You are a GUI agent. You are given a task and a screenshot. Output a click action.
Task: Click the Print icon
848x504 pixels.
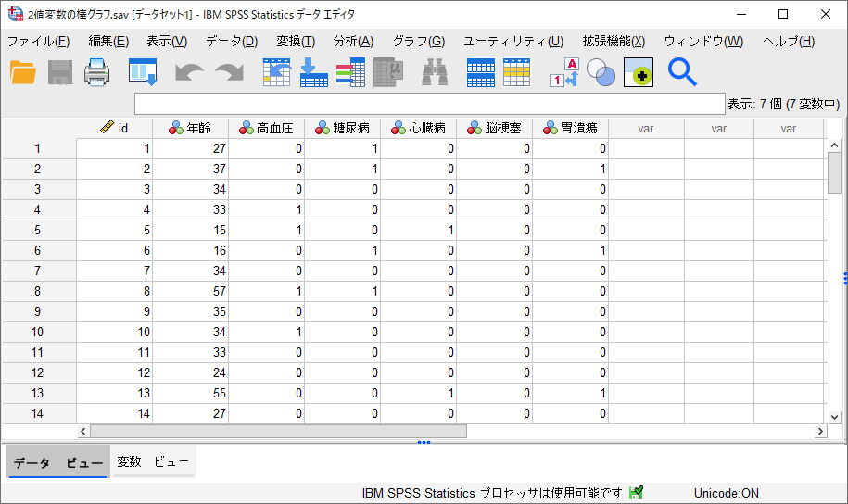pos(96,72)
